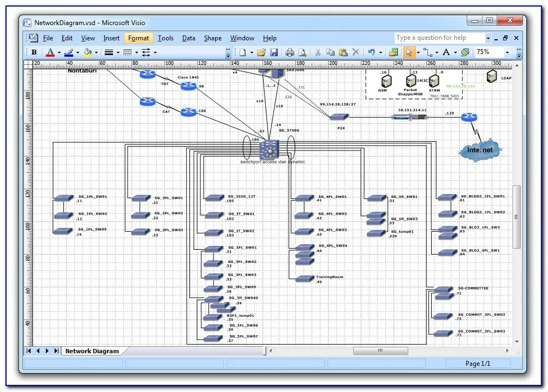Go to the previous page tab

pos(38,351)
